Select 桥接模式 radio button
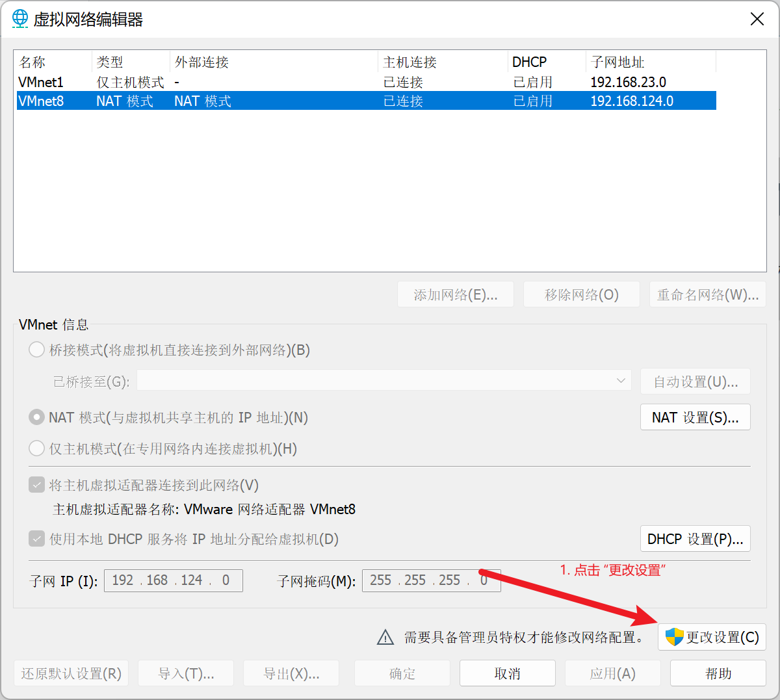 [x=37, y=350]
